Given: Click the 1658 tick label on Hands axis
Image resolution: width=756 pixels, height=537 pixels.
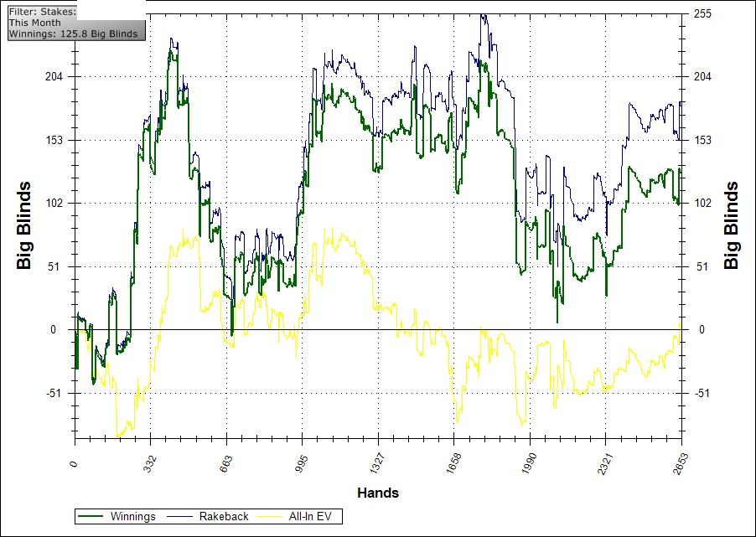Looking at the screenshot, I should point(452,464).
